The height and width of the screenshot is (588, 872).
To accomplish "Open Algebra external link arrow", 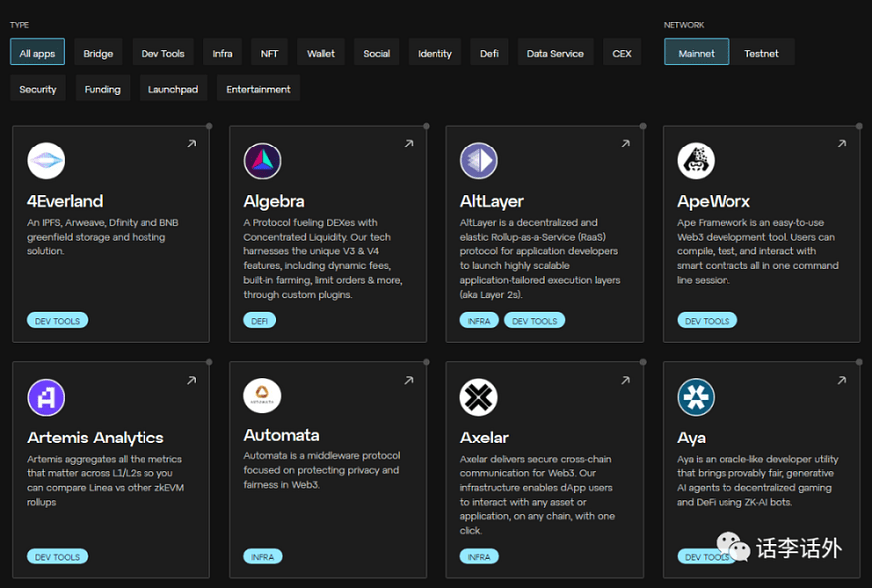I will [409, 144].
